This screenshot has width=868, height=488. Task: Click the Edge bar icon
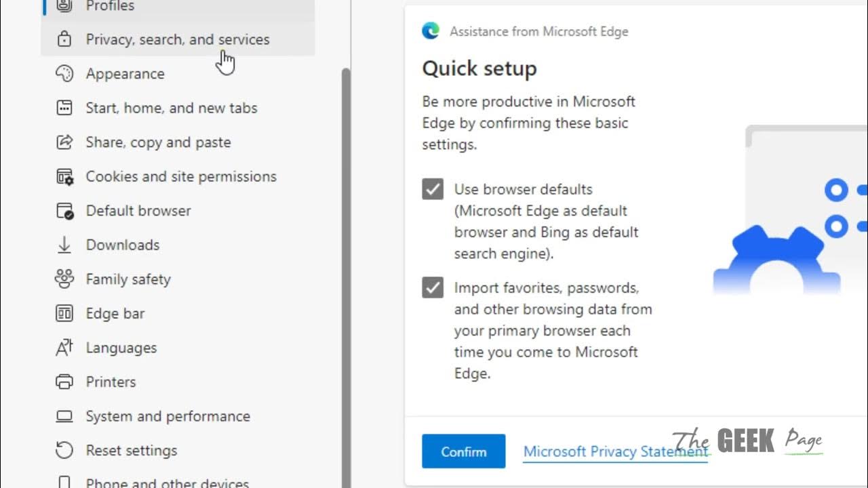64,314
